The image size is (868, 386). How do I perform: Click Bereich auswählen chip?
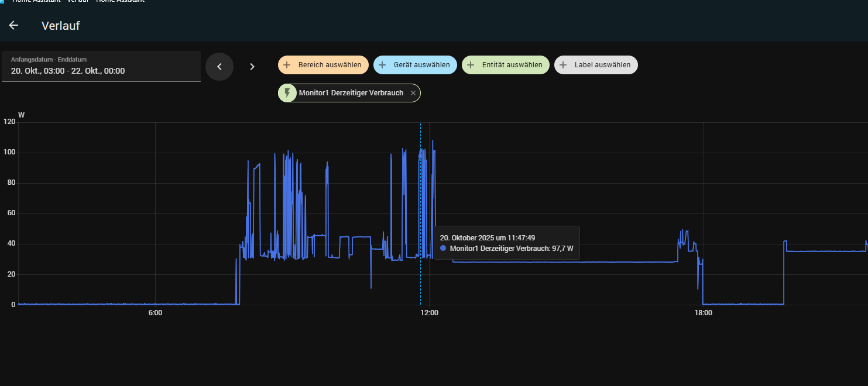[323, 65]
